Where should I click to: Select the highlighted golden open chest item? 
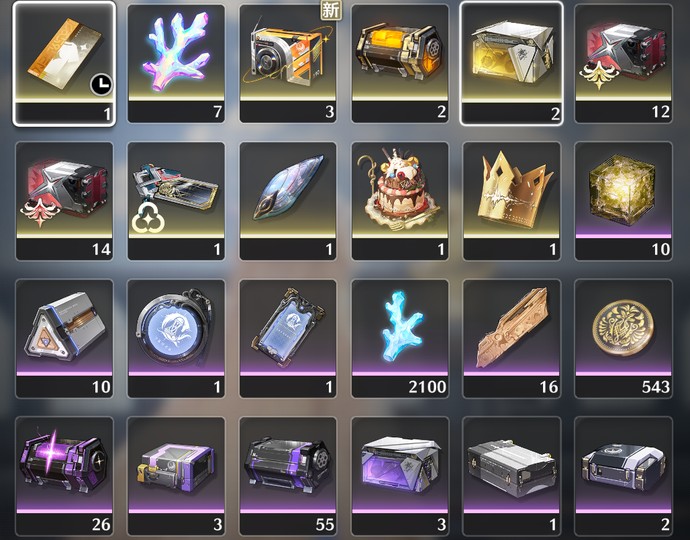coord(511,64)
